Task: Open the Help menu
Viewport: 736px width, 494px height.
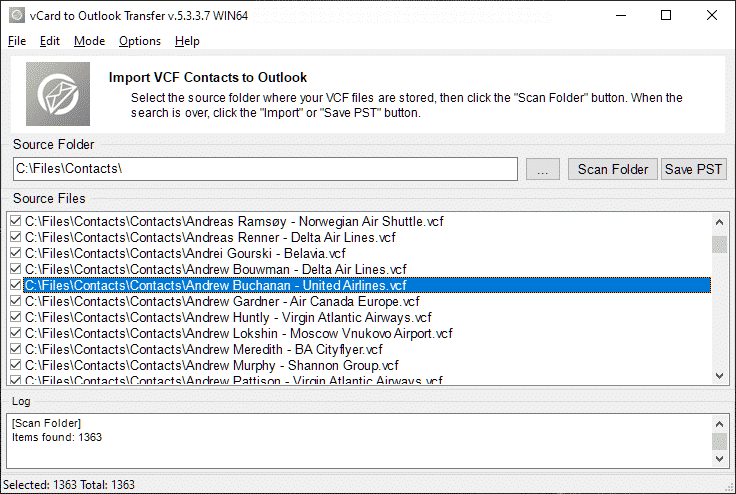Action: pos(187,41)
